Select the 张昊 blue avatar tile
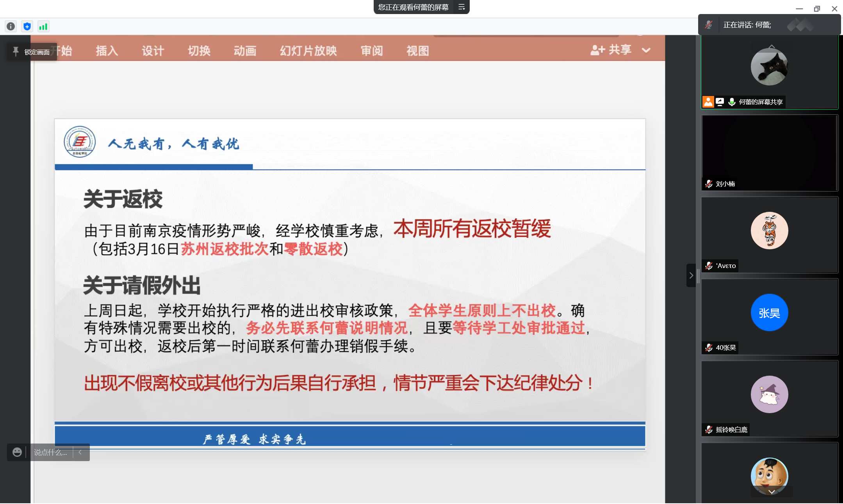Viewport: 843px width, 504px height. tap(769, 312)
